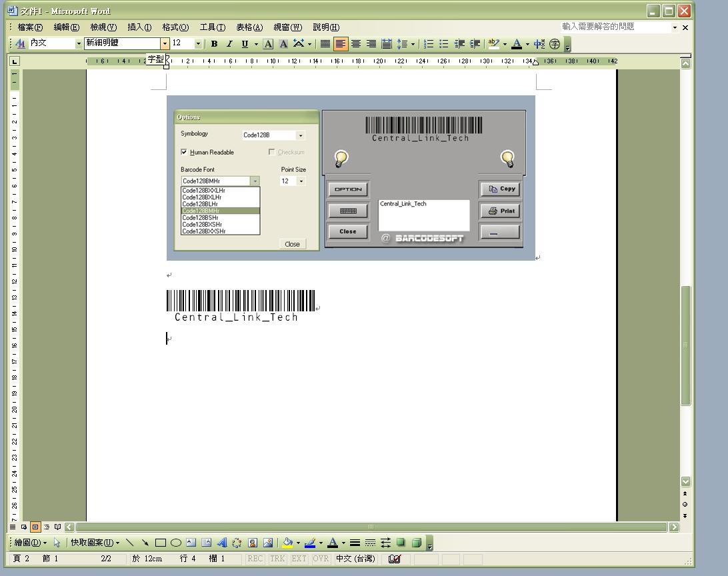728x576 pixels.
Task: Click the enclose characters icon
Action: coord(555,43)
